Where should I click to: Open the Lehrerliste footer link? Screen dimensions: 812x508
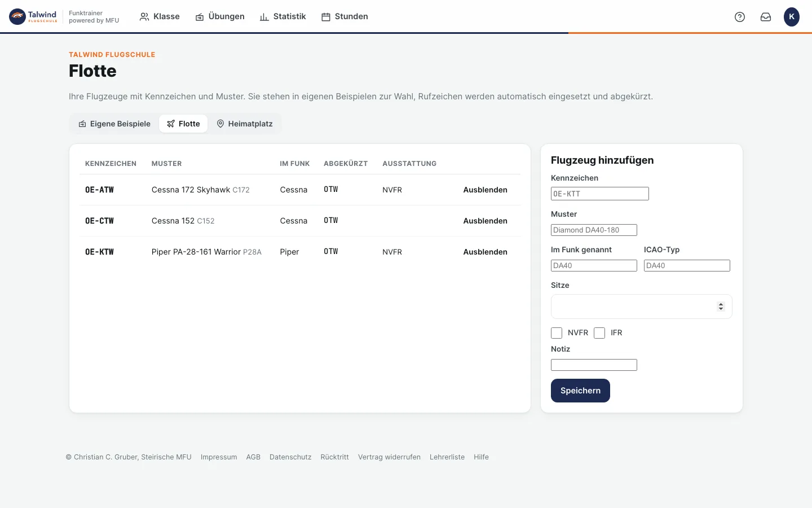pos(447,457)
